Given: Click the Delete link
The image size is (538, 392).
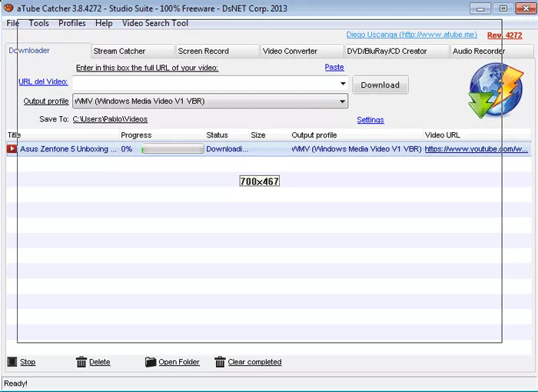Looking at the screenshot, I should [100, 362].
